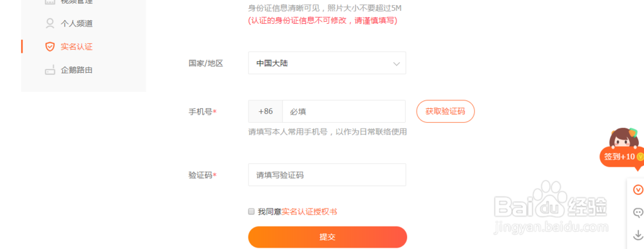
Task: Click the orange V coin icon in side panel
Action: (638, 190)
